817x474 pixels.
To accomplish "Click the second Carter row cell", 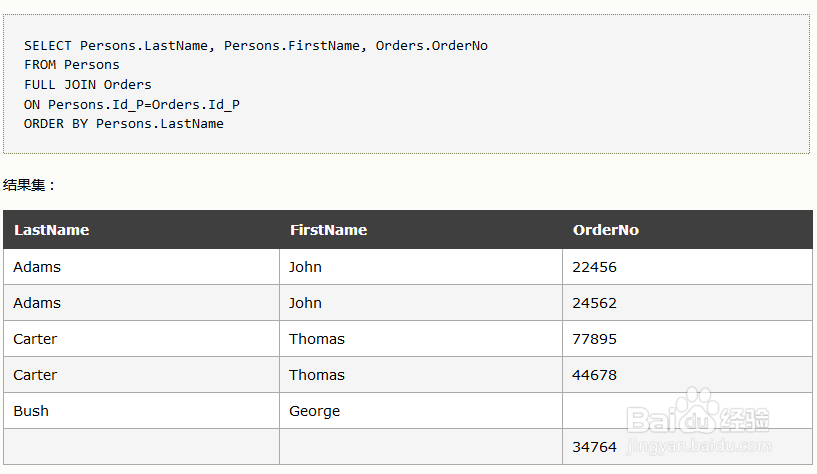I will (x=141, y=375).
